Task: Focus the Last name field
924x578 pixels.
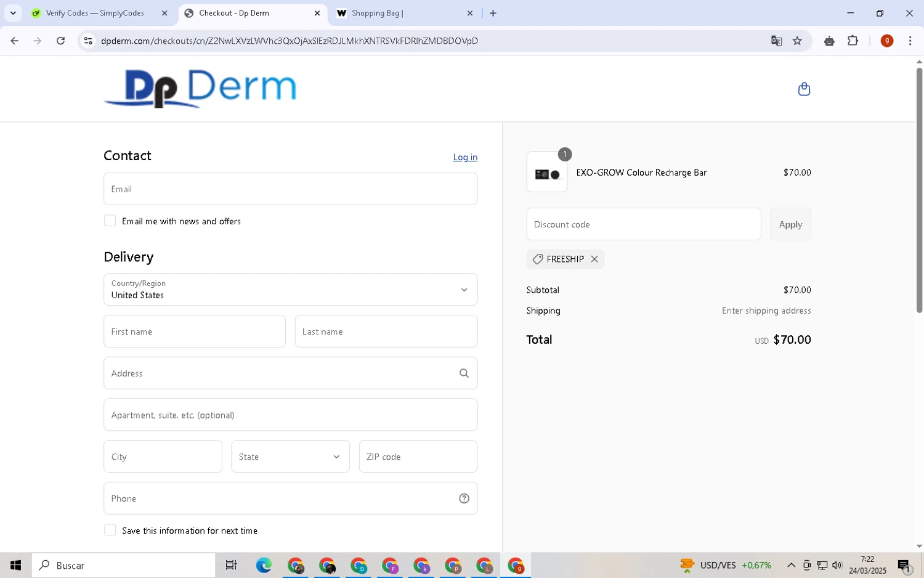Action: (386, 332)
